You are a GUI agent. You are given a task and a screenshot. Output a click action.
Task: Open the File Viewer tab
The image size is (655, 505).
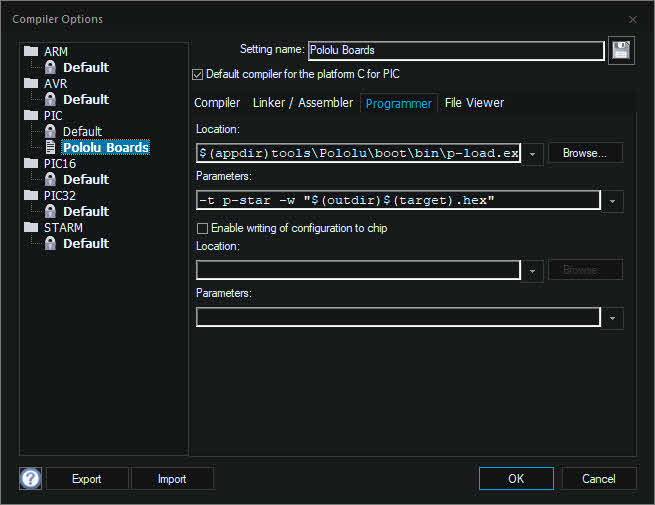click(x=474, y=103)
